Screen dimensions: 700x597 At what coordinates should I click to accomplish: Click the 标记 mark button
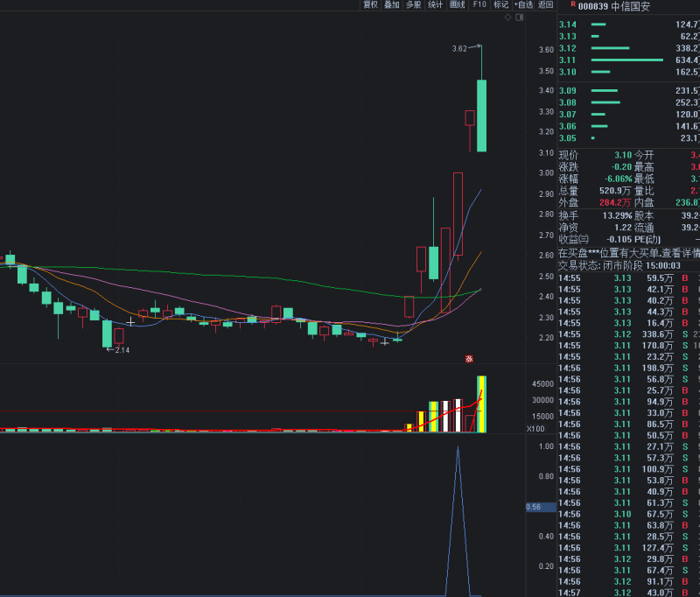(x=500, y=5)
